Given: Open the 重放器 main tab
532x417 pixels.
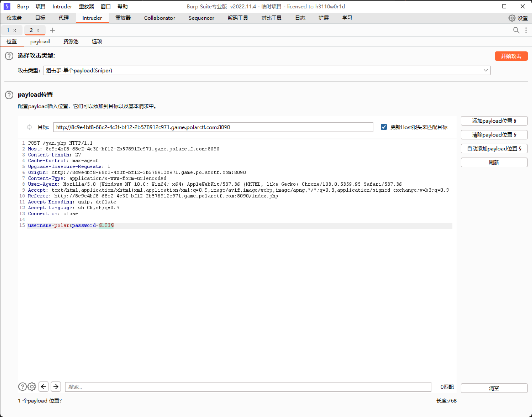Looking at the screenshot, I should coord(123,18).
